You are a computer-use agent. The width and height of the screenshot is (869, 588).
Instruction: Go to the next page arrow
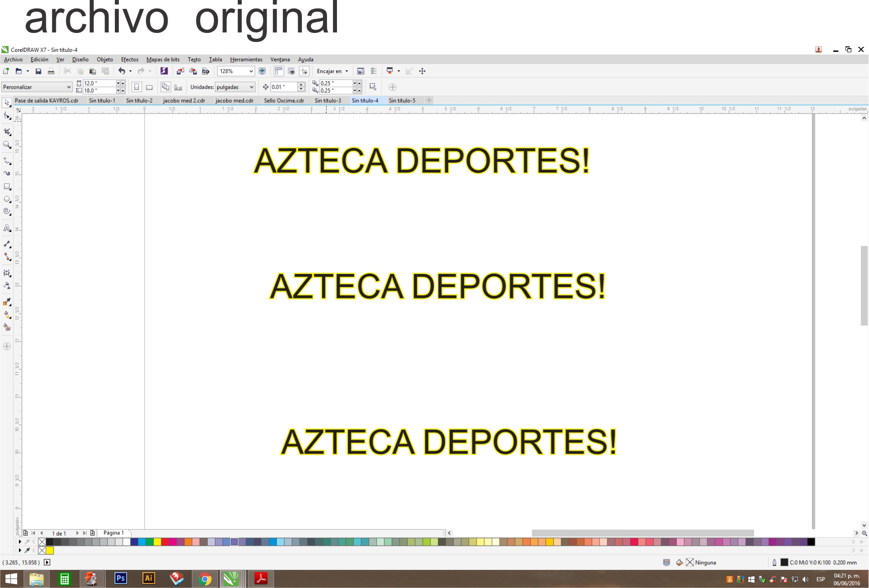(77, 533)
